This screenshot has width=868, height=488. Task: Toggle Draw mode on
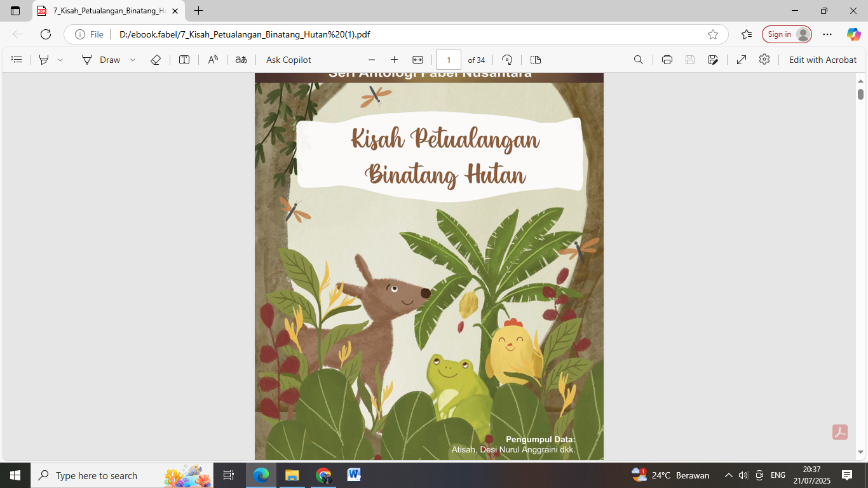click(x=108, y=59)
